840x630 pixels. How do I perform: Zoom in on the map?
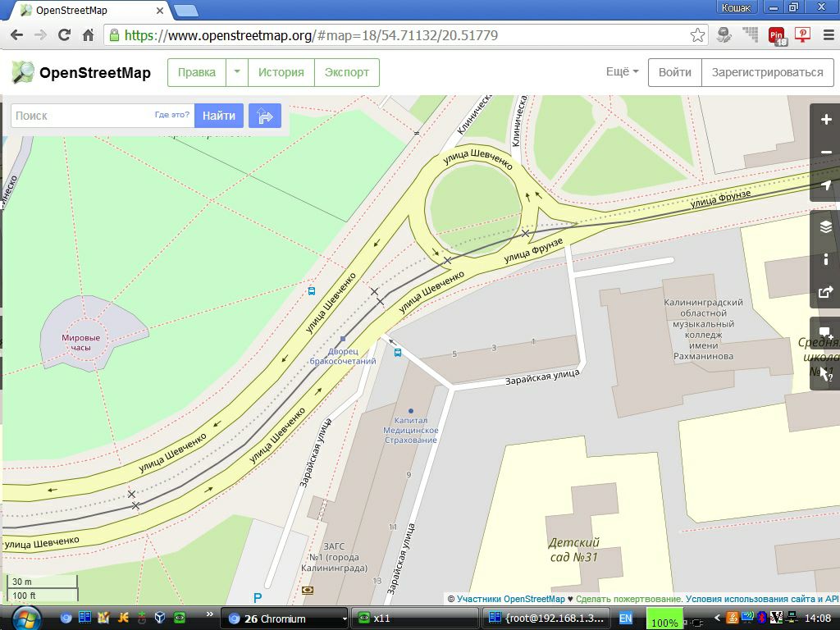[x=825, y=120]
